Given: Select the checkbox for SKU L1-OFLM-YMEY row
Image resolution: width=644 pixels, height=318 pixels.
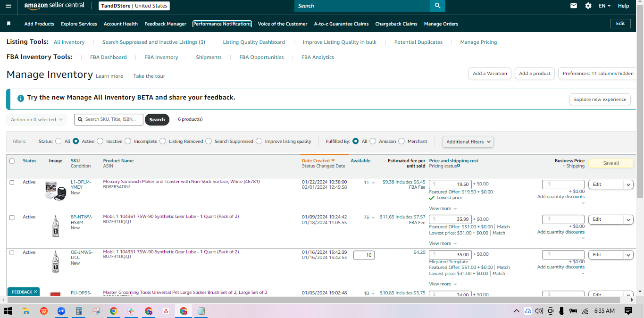Looking at the screenshot, I should (12, 182).
